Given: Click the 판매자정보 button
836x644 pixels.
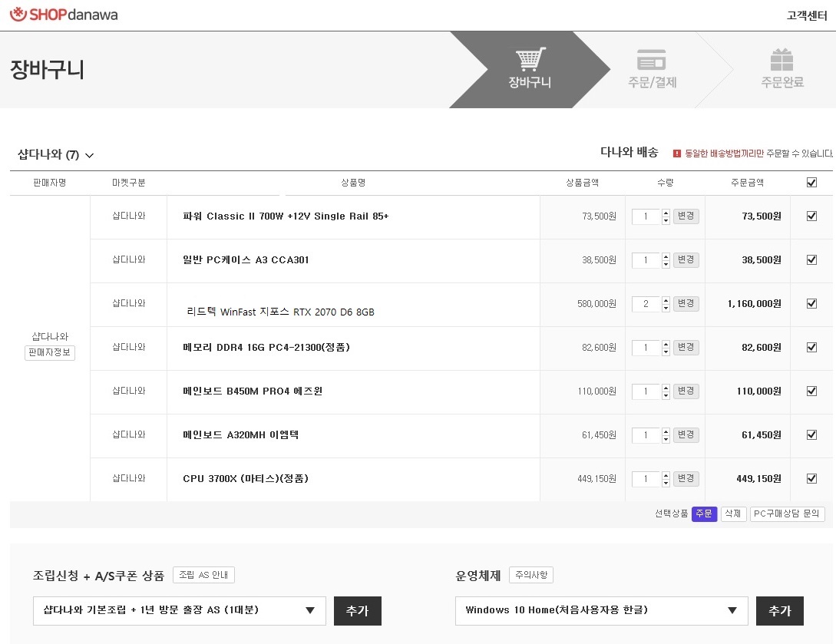Looking at the screenshot, I should tap(50, 352).
